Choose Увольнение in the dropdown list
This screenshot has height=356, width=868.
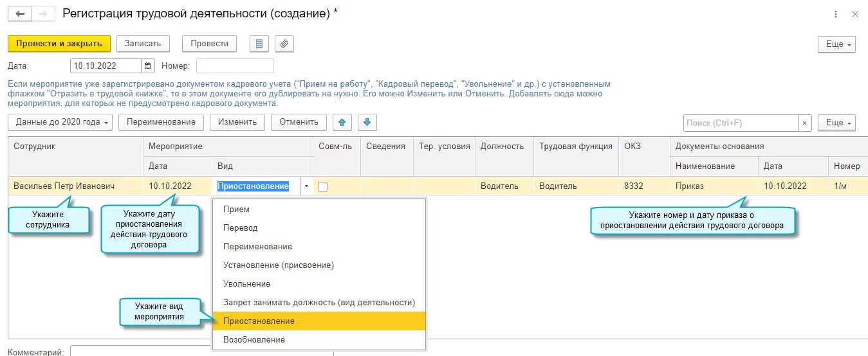tap(246, 283)
